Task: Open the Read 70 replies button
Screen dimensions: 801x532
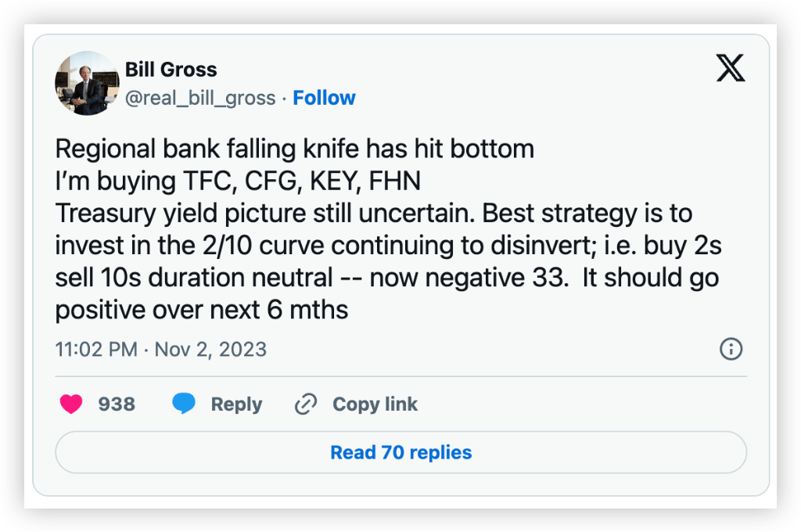Action: click(400, 452)
